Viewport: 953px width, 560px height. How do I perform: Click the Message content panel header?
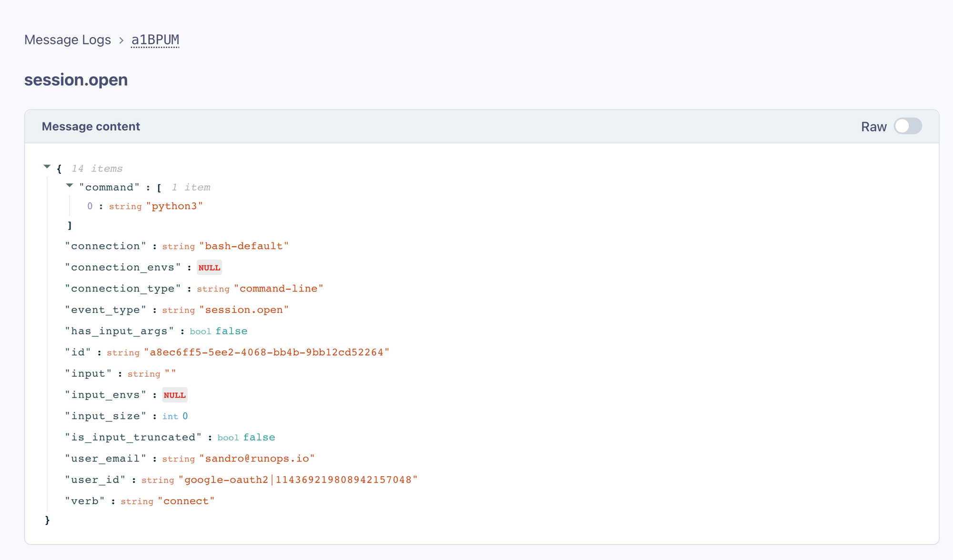point(91,127)
